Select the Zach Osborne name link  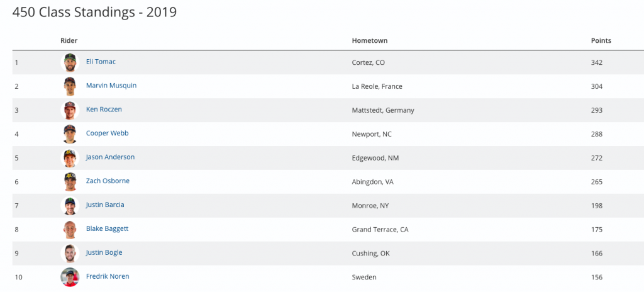coord(108,181)
